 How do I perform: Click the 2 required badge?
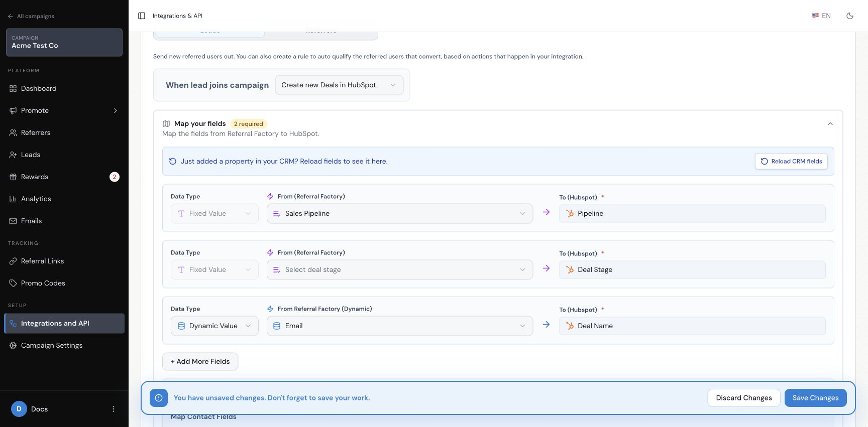(x=248, y=124)
